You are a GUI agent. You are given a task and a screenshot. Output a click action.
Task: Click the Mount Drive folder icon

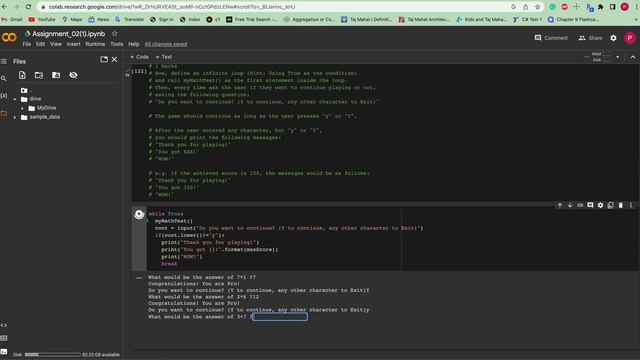point(56,75)
